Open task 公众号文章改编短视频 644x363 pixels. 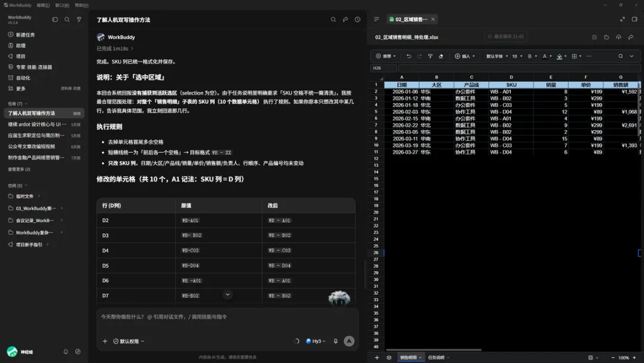pyautogui.click(x=44, y=146)
